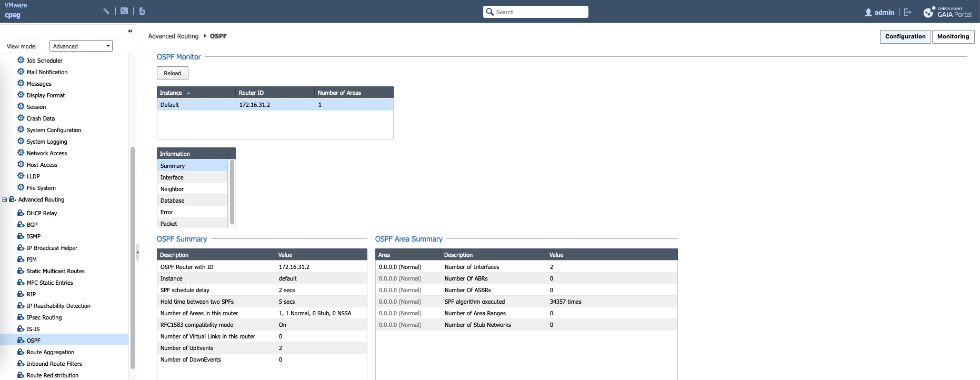This screenshot has width=980, height=380.
Task: Select Neighbor in the Information list
Action: (172, 189)
